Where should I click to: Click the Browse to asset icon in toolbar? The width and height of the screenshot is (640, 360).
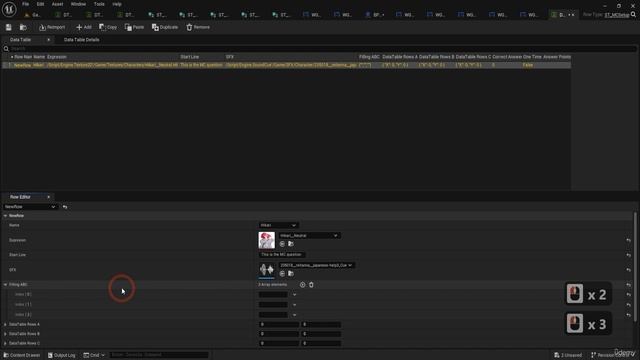[x=23, y=27]
